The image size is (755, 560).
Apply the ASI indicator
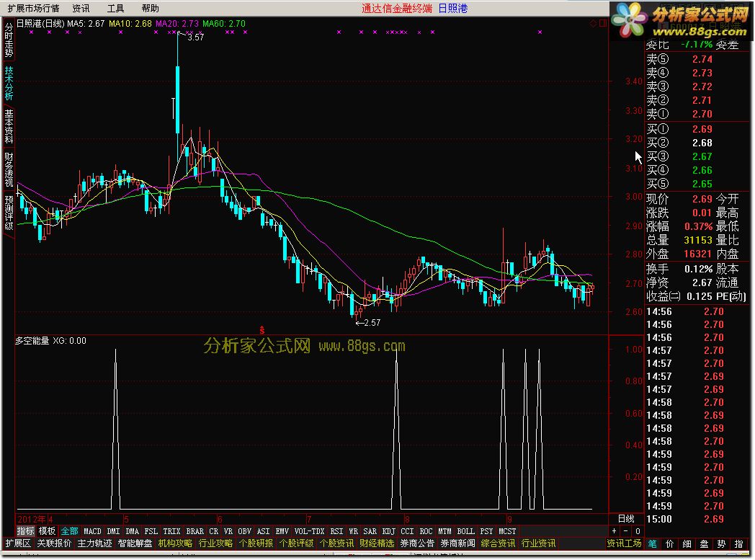point(264,531)
